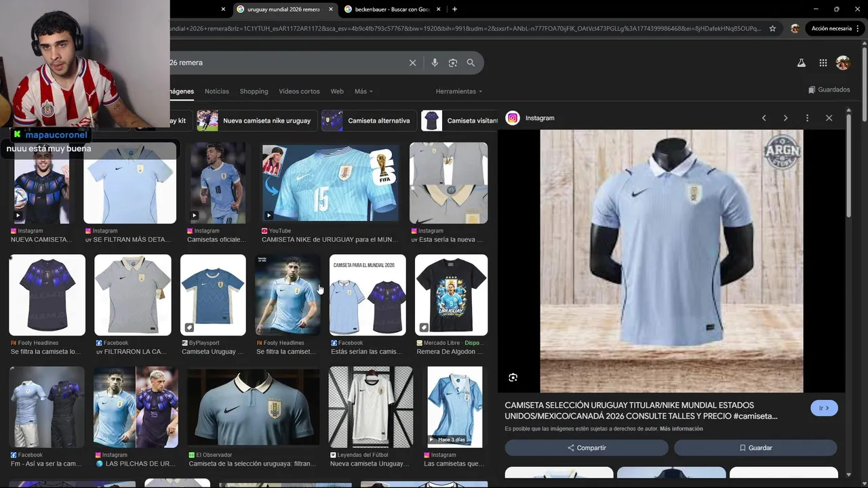Expand the Más dropdown
This screenshot has width=868, height=488.
363,91
